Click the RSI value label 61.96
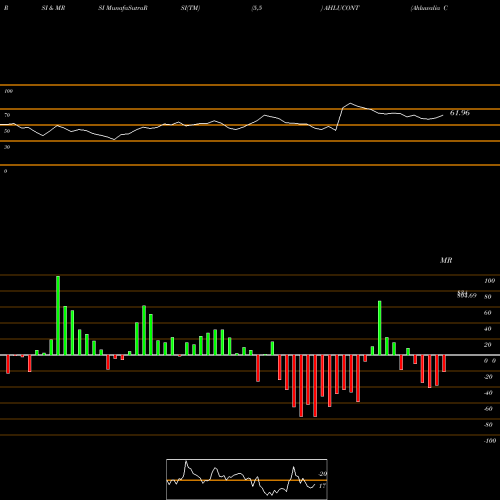 coord(460,113)
